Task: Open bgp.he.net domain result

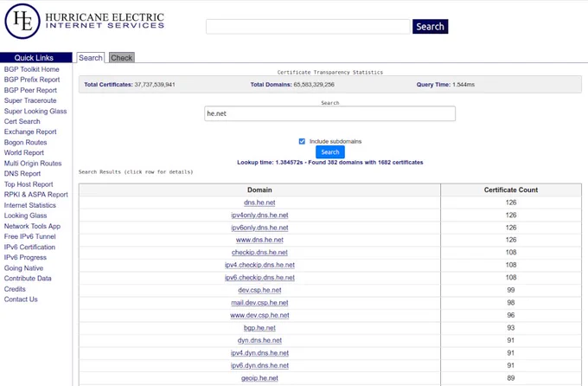Action: coord(259,328)
